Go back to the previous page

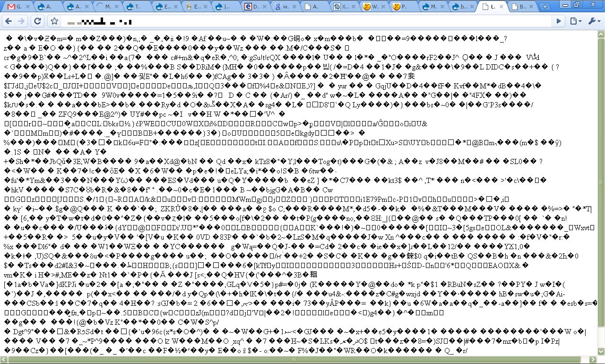[8, 21]
